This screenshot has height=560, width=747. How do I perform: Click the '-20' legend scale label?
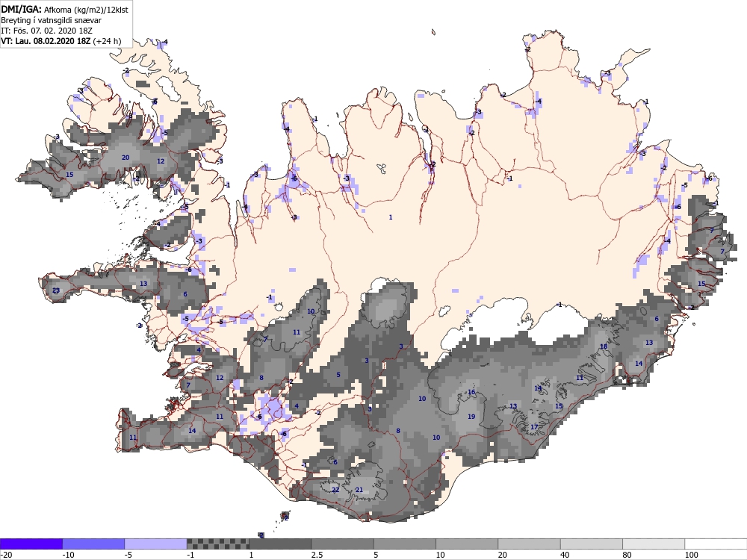(6, 555)
